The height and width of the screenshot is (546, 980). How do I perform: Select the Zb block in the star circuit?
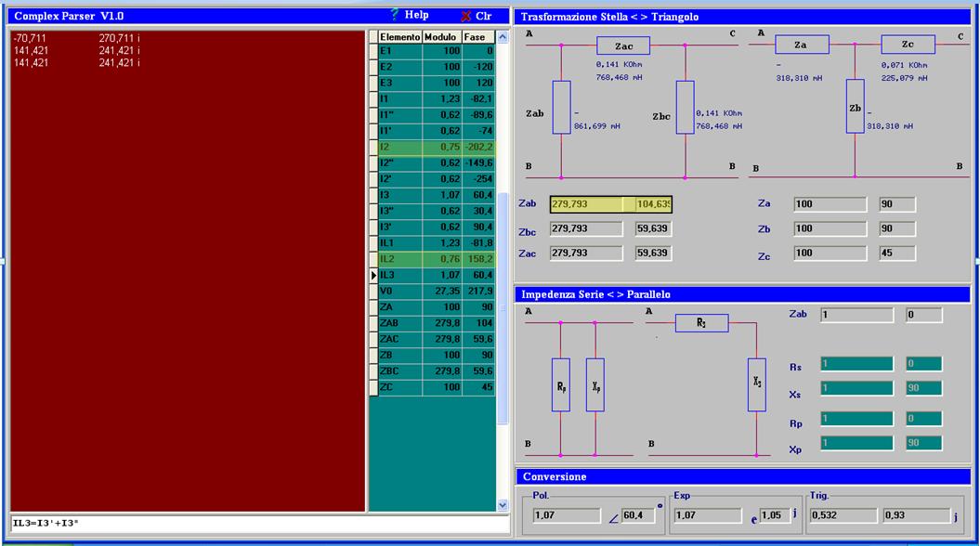point(856,108)
